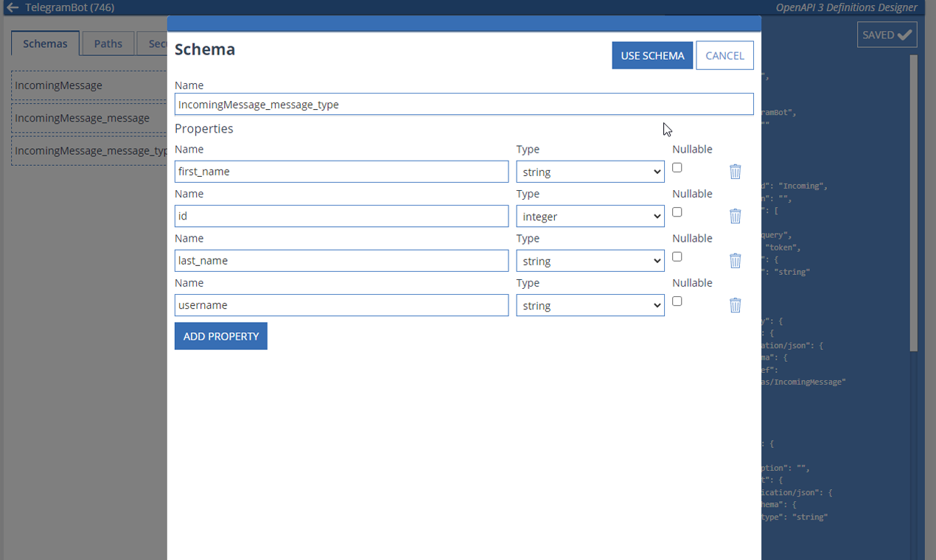Open the integer Type dropdown for id
Image resolution: width=936 pixels, height=560 pixels.
click(590, 217)
